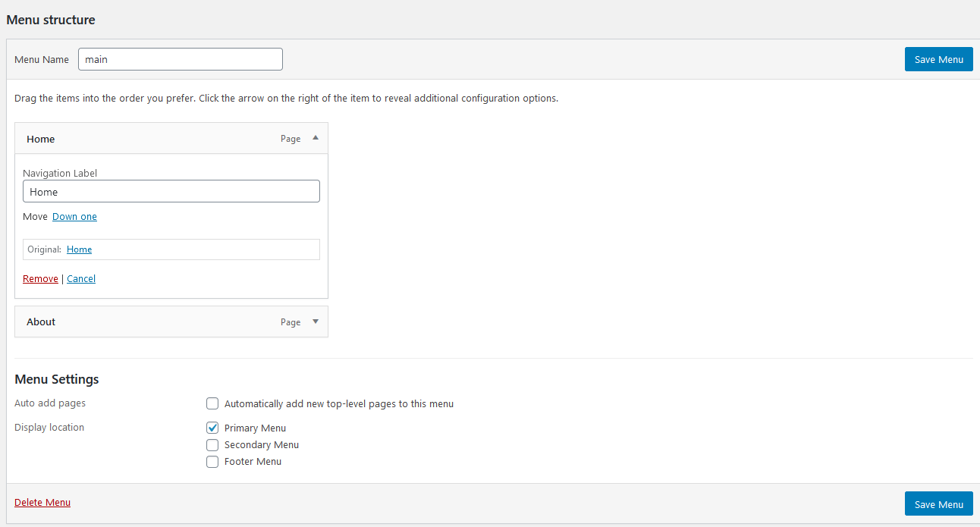Viewport: 980px width, 527px height.
Task: Click the Display location label
Action: pos(49,428)
